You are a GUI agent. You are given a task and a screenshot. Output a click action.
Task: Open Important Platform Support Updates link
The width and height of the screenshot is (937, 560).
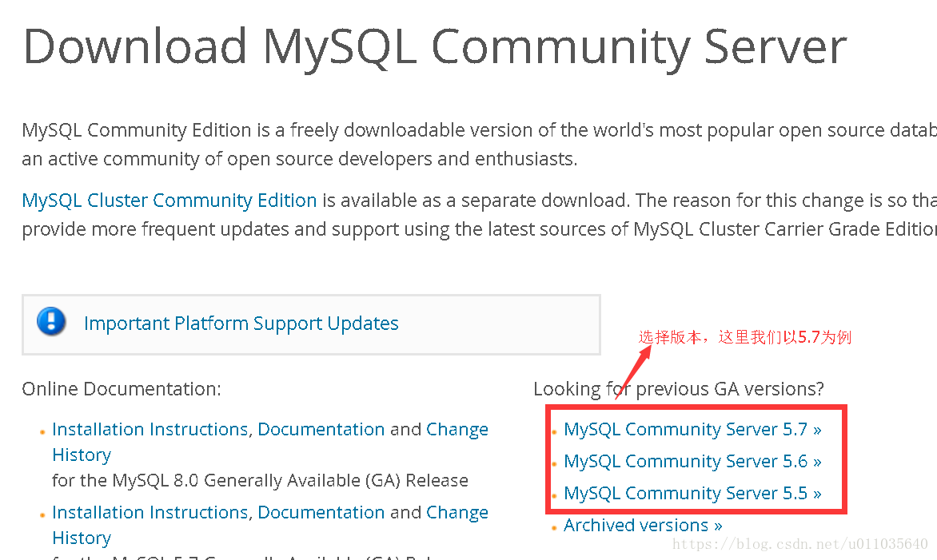tap(241, 323)
